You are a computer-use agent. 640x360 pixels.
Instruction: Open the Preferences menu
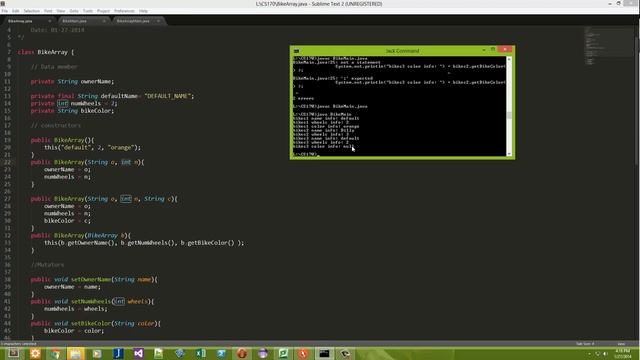pyautogui.click(x=124, y=11)
